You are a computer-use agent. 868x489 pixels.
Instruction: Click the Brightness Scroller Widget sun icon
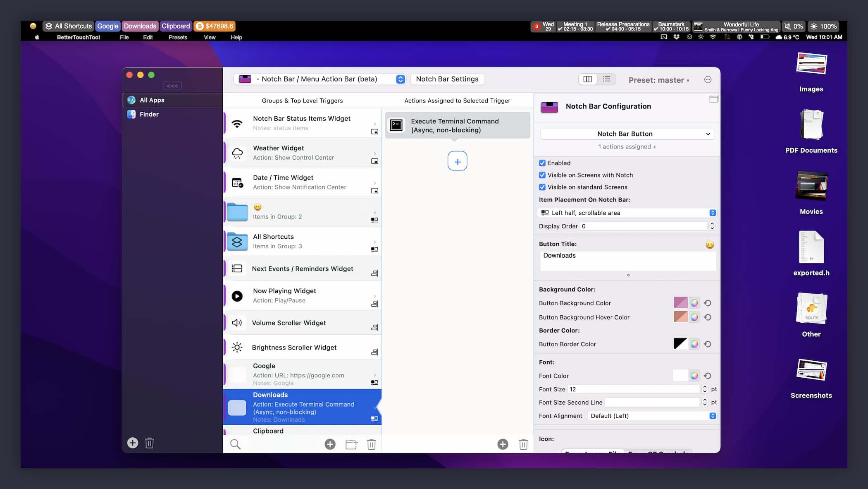tap(237, 347)
